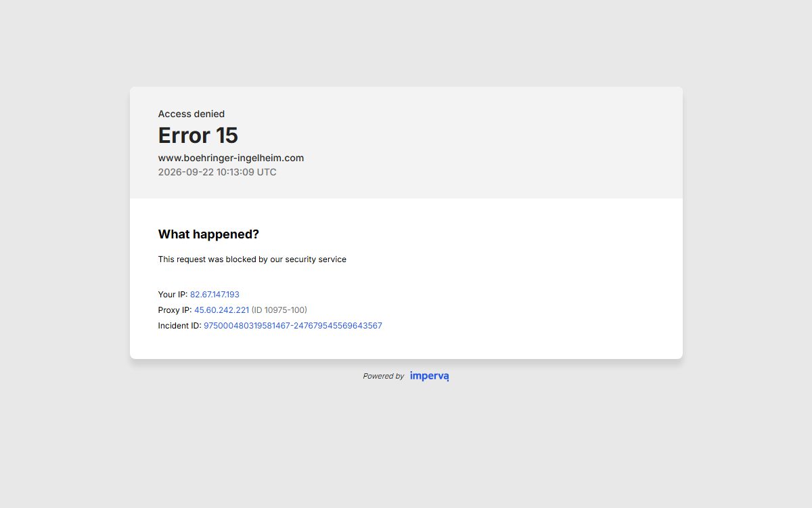Click the "Powered by" text
Viewport: 812px width, 508px height.
click(383, 376)
